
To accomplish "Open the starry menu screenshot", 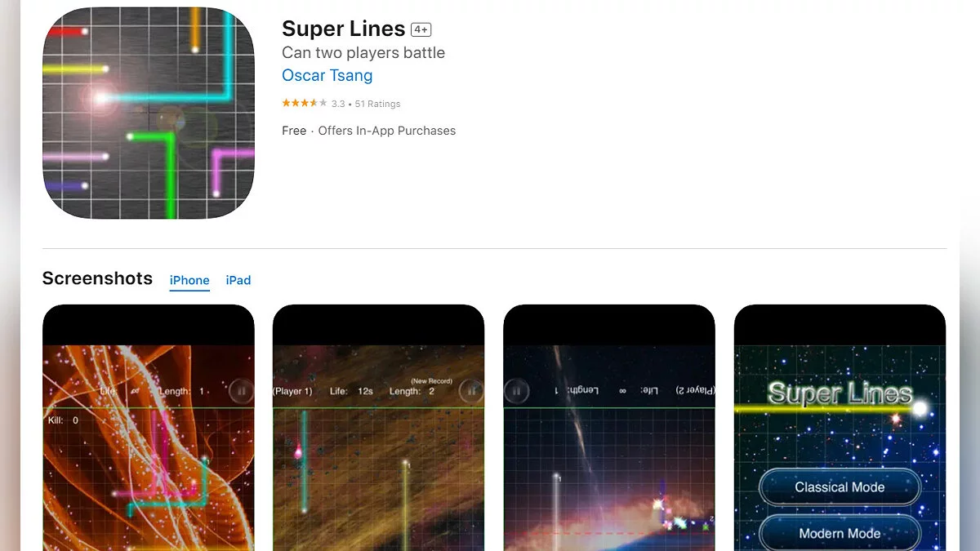I will (x=840, y=428).
